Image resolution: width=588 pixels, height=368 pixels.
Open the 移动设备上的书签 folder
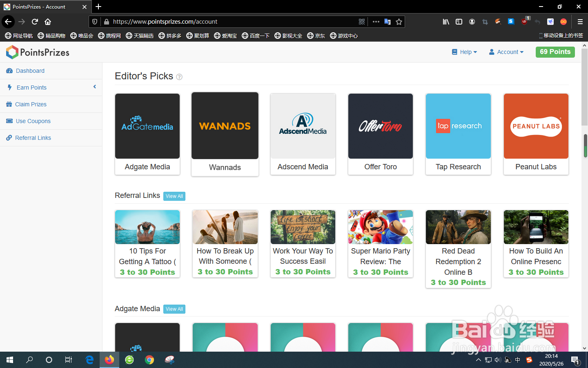click(x=561, y=36)
